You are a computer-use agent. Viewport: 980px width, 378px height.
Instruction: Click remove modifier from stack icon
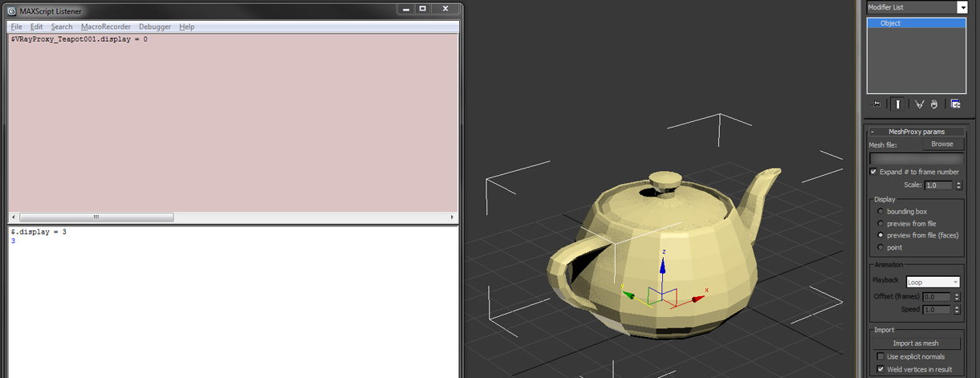point(934,104)
